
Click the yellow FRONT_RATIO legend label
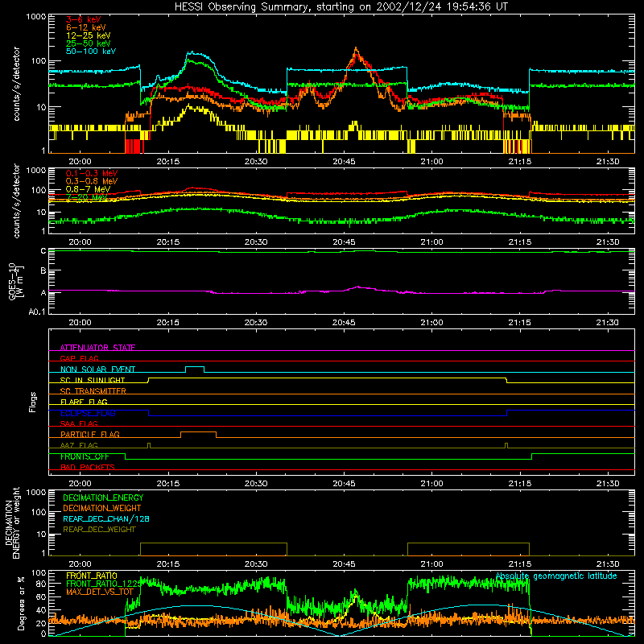coord(92,576)
